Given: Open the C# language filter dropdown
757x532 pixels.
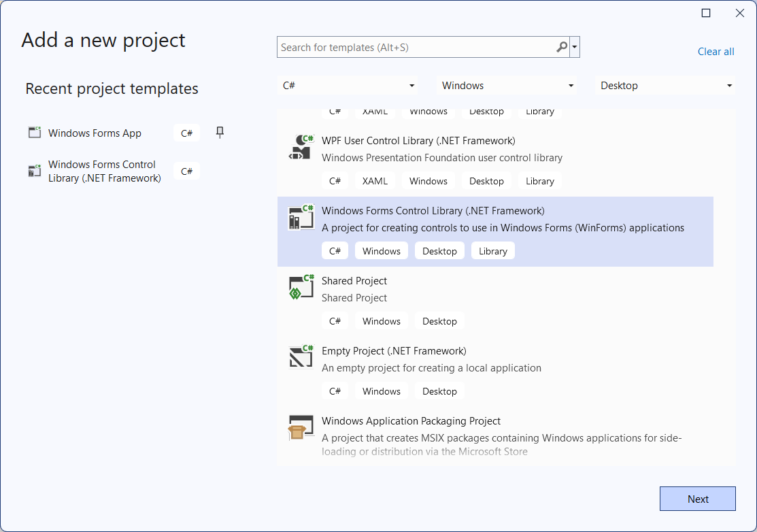Looking at the screenshot, I should (348, 86).
